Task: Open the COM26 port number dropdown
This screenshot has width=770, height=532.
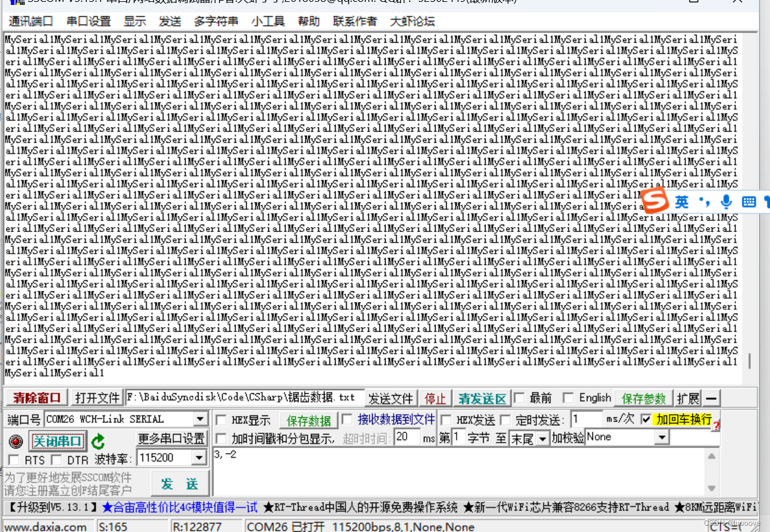Action: click(201, 420)
